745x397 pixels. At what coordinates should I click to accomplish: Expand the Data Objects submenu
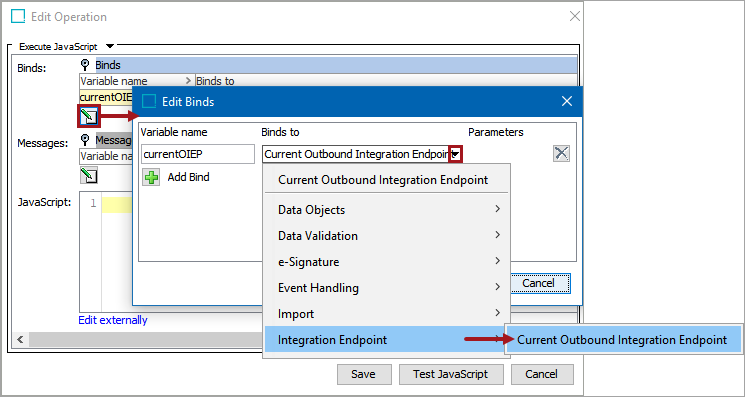point(387,209)
